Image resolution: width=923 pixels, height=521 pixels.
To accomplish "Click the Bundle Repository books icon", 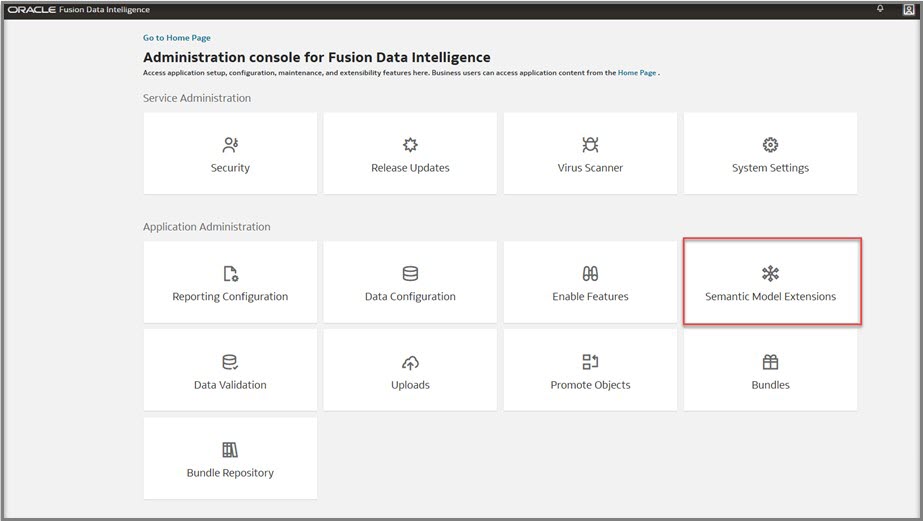I will pyautogui.click(x=230, y=450).
